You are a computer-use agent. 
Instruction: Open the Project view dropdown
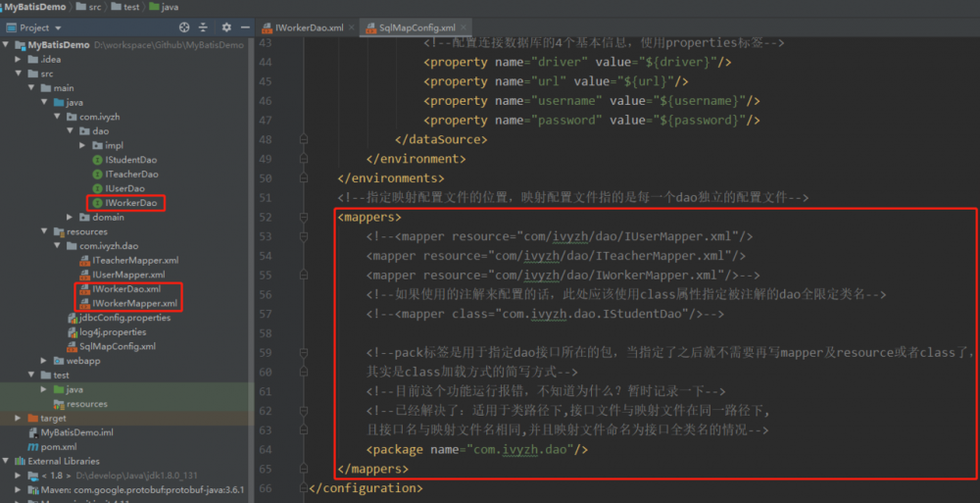click(58, 27)
